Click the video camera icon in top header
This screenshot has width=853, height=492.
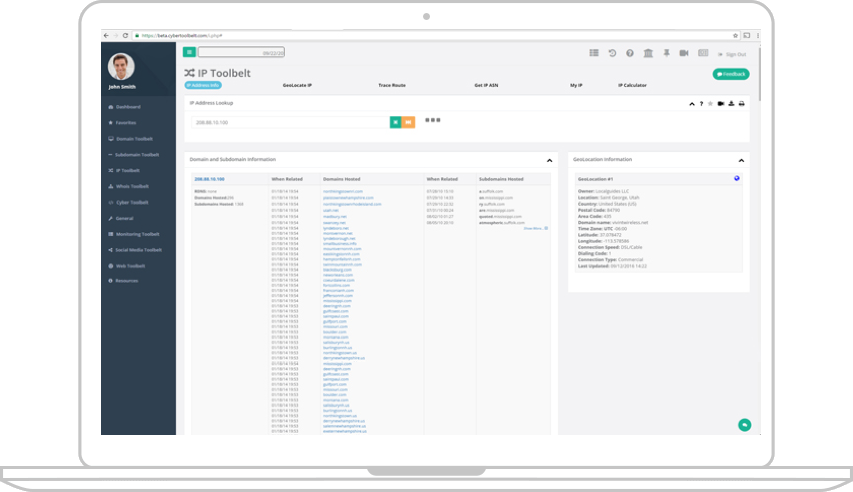click(684, 53)
